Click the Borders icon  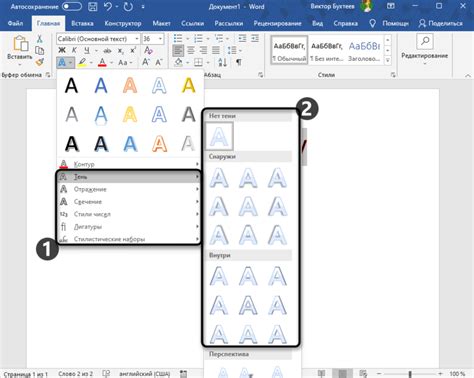point(198,62)
